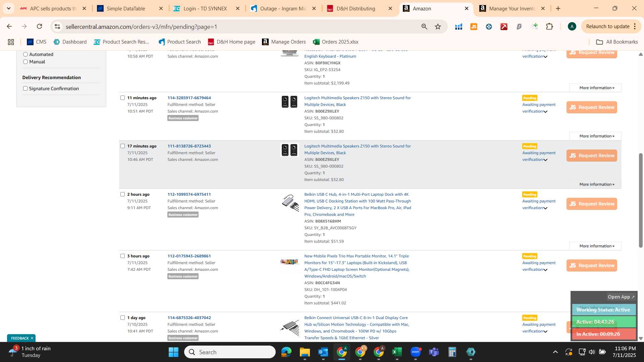Open Calculator from taskbar
Viewport: 644px width, 362px height.
coord(452,352)
